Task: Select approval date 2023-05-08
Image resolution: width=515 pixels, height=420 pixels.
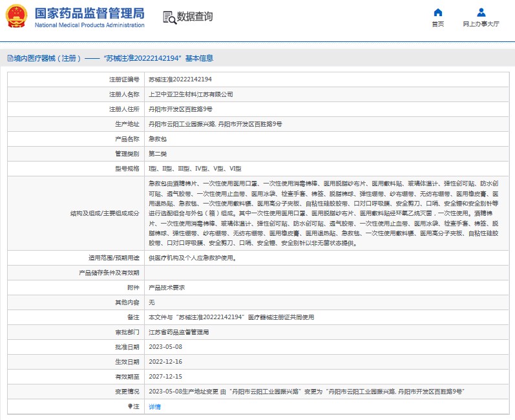Action: point(165,347)
